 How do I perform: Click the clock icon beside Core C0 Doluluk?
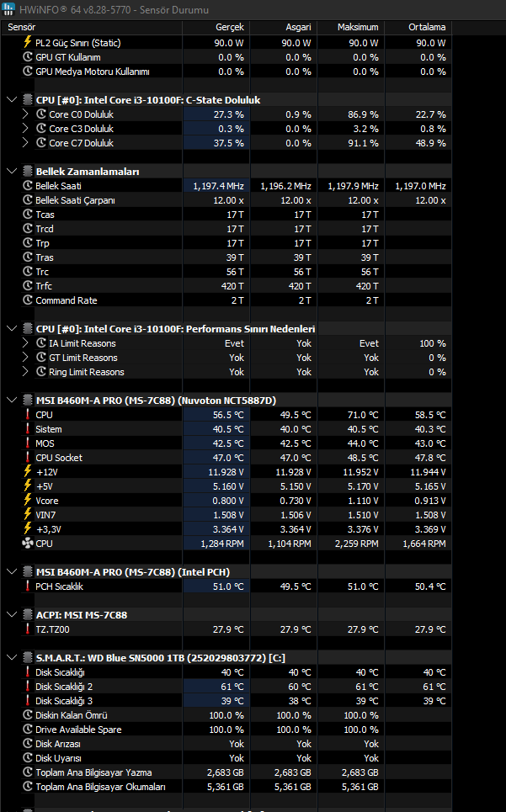41,114
